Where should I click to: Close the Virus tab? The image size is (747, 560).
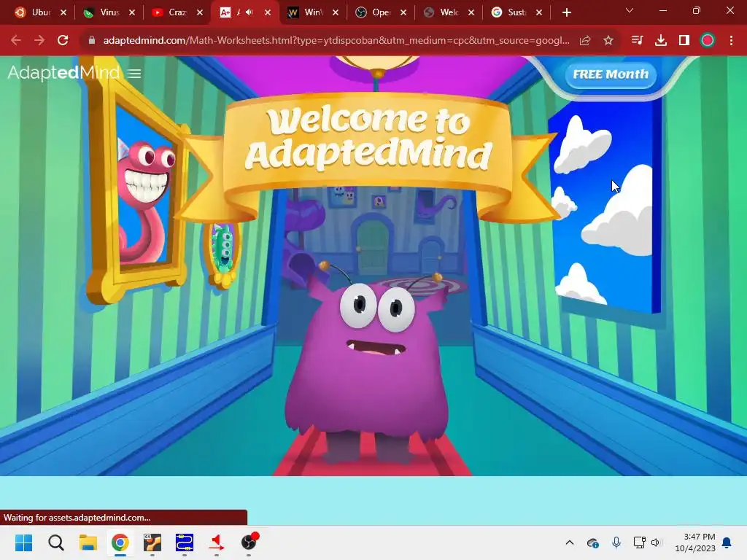pos(132,12)
